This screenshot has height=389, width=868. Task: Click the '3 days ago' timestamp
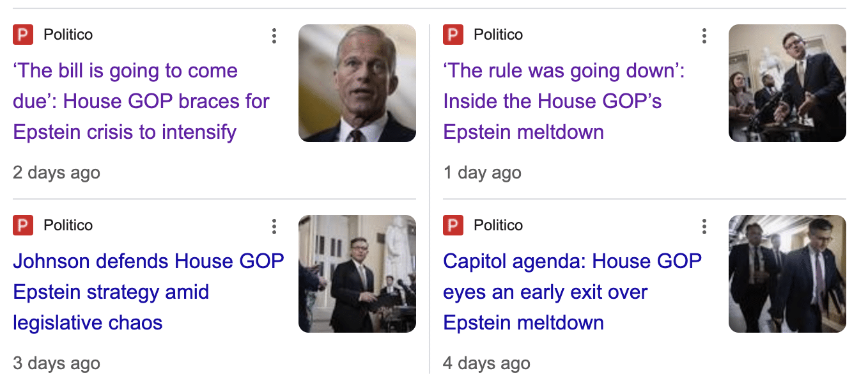tap(56, 363)
